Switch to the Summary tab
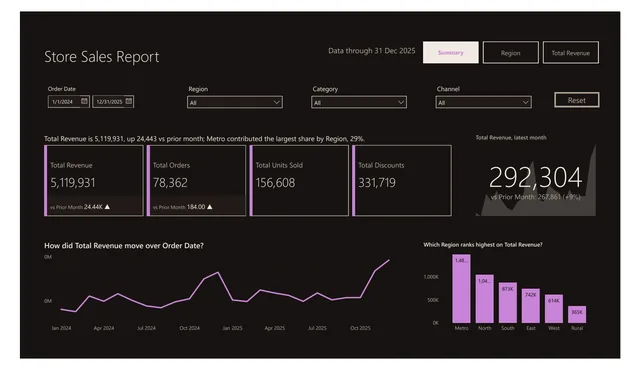This screenshot has width=640, height=370. tap(451, 52)
